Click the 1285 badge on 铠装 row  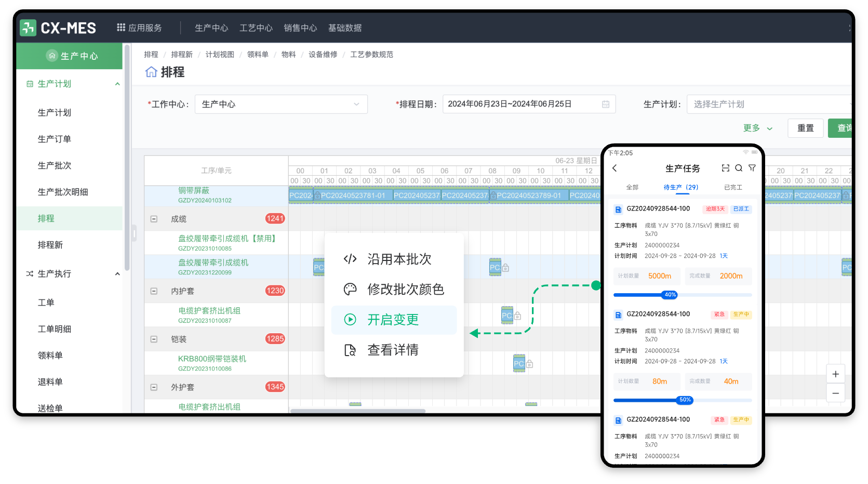[x=275, y=339]
